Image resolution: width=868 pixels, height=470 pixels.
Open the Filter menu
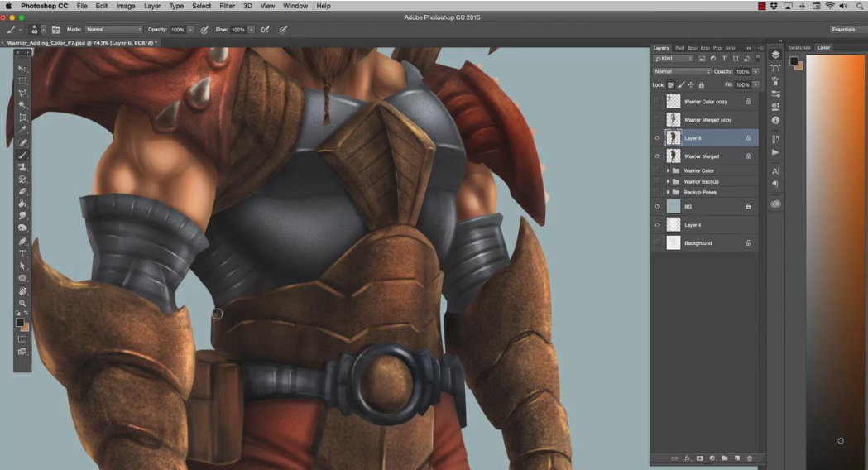[227, 6]
